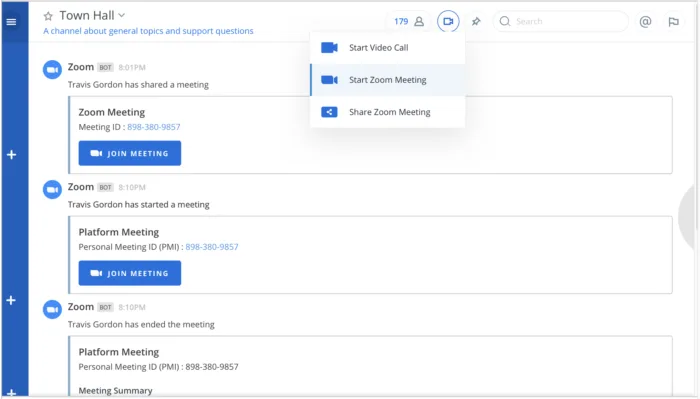Viewport: 700px width, 399px height.
Task: Join the Zoom Meeting via Join Meeting button
Action: coord(130,153)
